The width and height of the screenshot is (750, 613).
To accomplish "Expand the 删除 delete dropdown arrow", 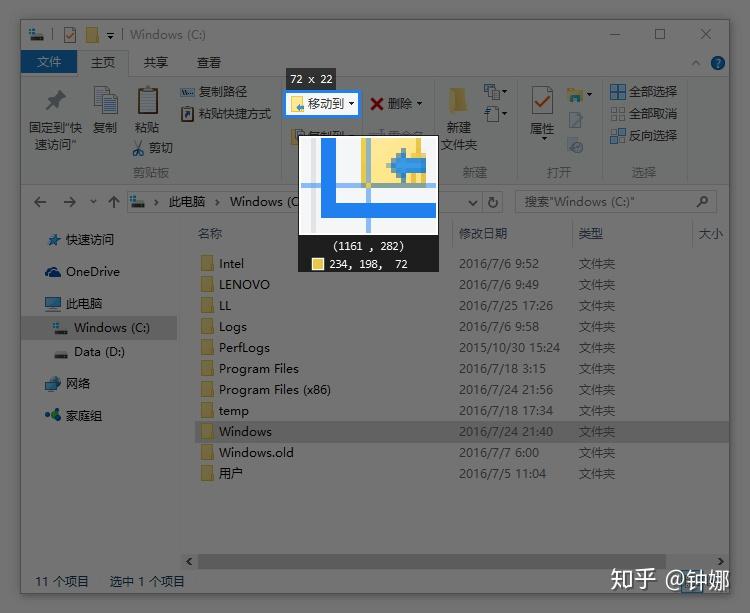I will coord(419,103).
